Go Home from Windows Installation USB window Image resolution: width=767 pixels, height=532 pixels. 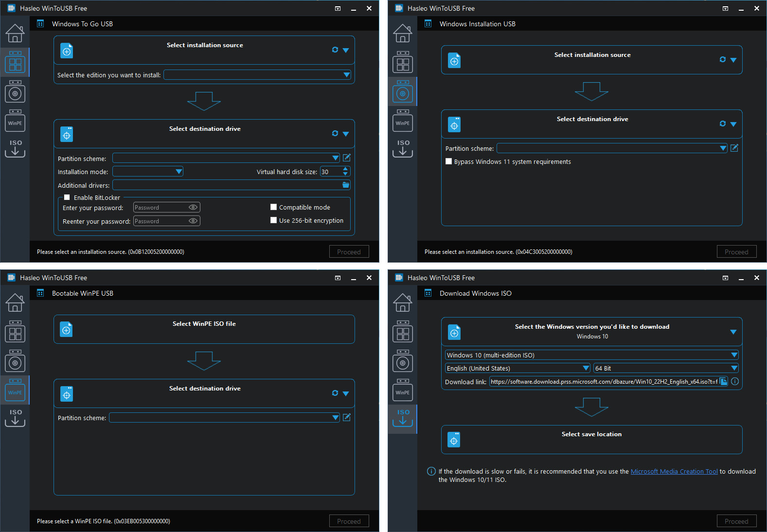click(x=402, y=33)
